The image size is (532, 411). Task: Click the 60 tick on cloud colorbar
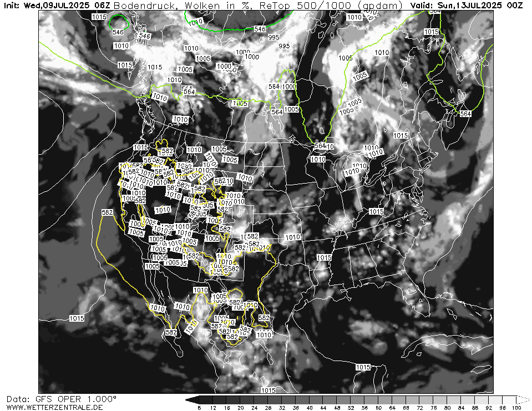379,408
